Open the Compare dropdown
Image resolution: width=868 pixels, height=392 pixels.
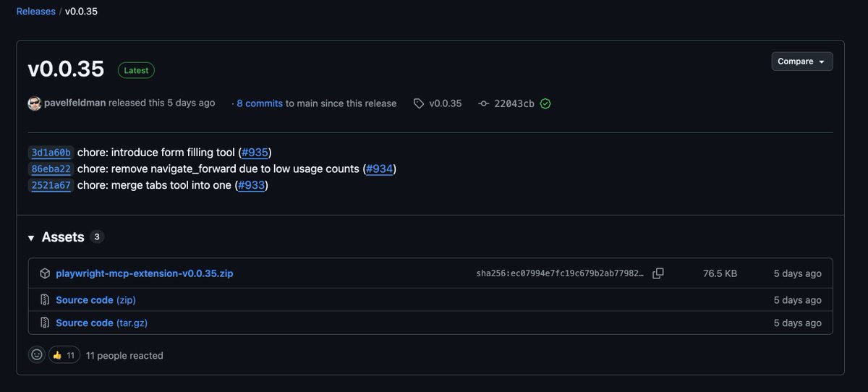click(x=801, y=61)
